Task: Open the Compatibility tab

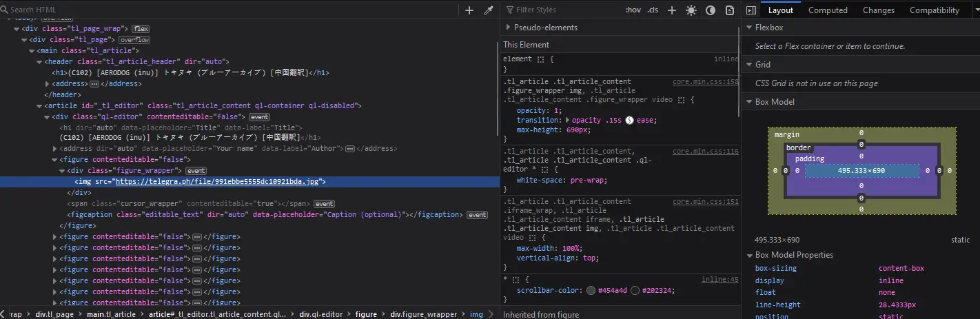Action: 934,10
